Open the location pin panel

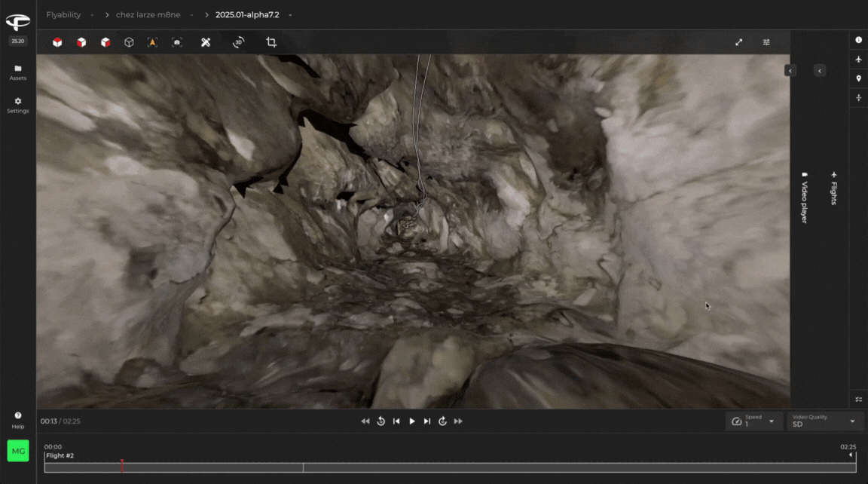click(x=858, y=78)
